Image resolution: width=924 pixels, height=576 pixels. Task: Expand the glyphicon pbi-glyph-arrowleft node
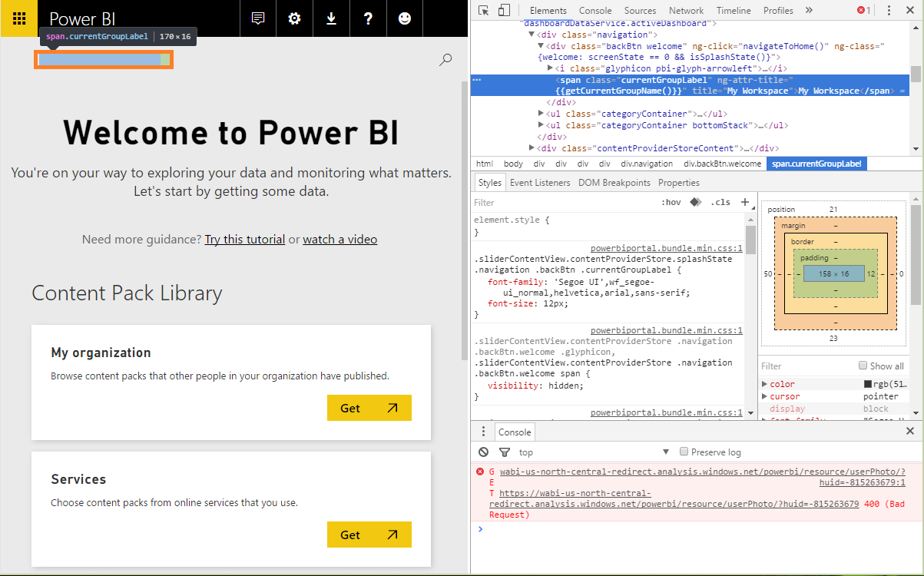pos(549,68)
